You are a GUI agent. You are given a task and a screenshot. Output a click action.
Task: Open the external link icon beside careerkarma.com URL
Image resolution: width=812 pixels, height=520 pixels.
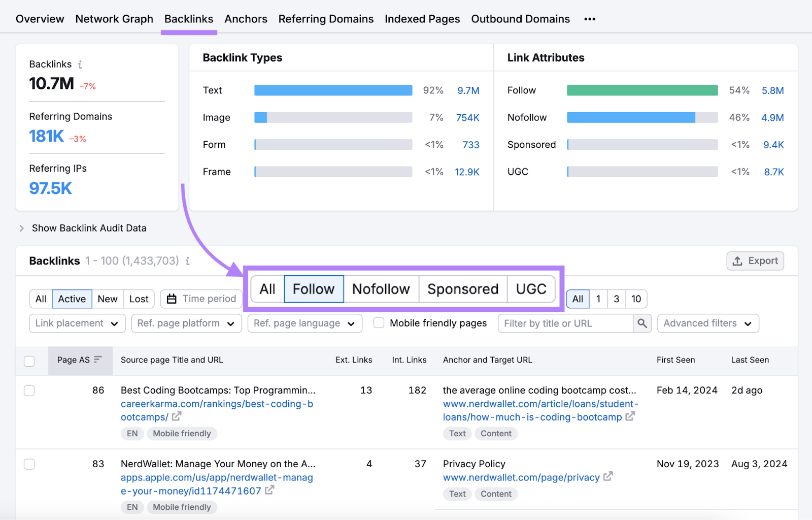click(x=176, y=416)
